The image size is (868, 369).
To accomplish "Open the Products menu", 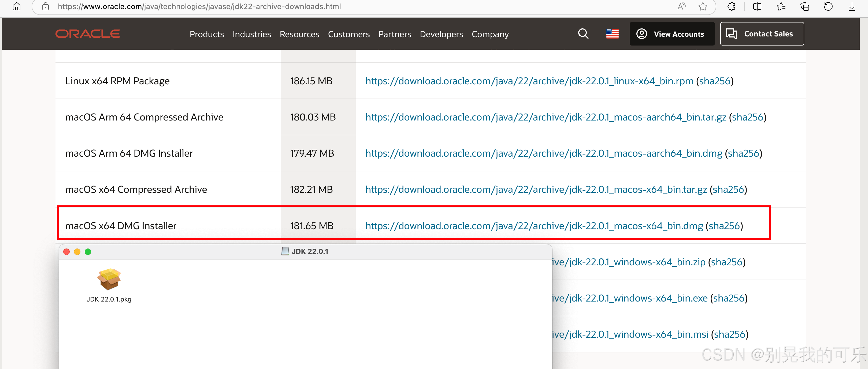I will (207, 34).
